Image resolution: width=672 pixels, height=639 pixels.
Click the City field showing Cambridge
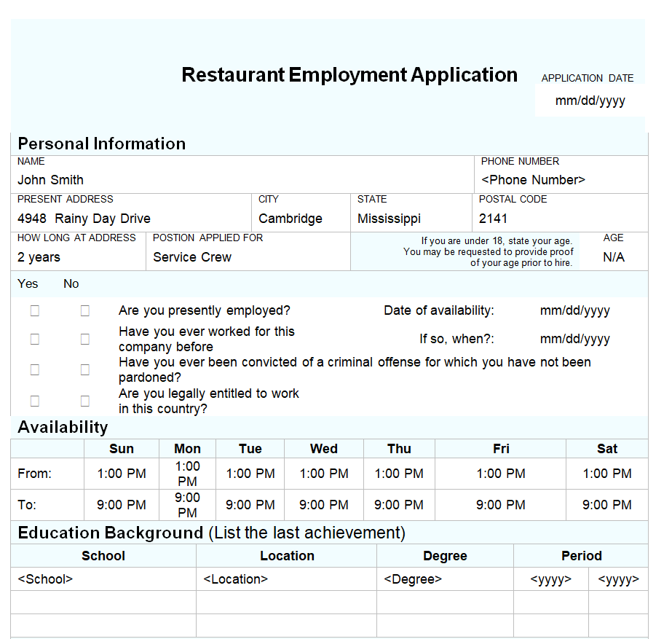[290, 219]
